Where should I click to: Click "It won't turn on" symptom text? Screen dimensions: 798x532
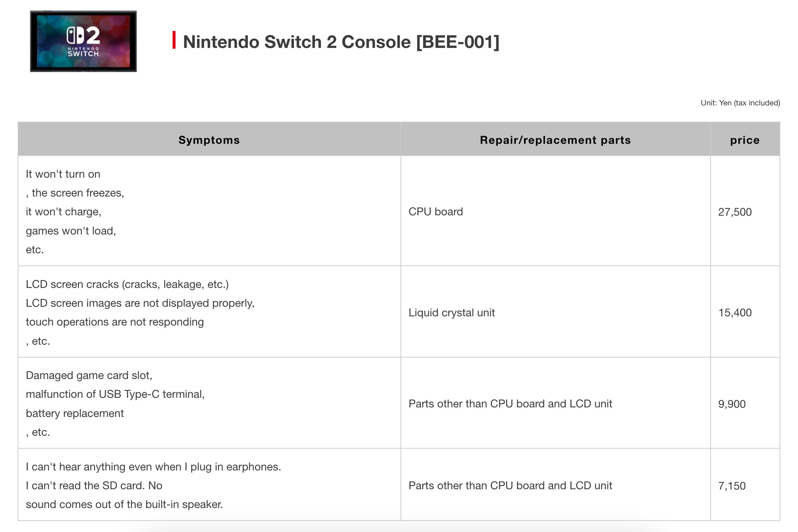(x=63, y=174)
